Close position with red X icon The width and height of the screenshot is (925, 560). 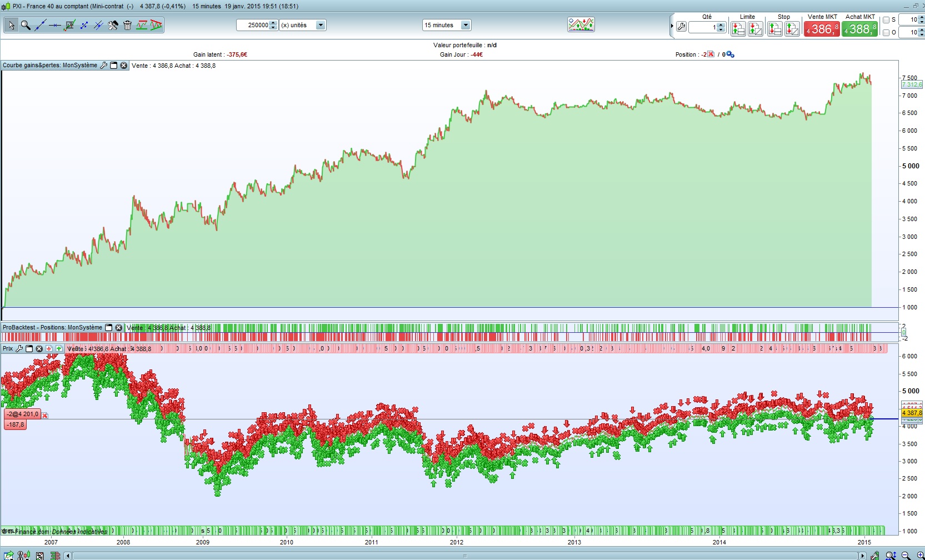(711, 54)
